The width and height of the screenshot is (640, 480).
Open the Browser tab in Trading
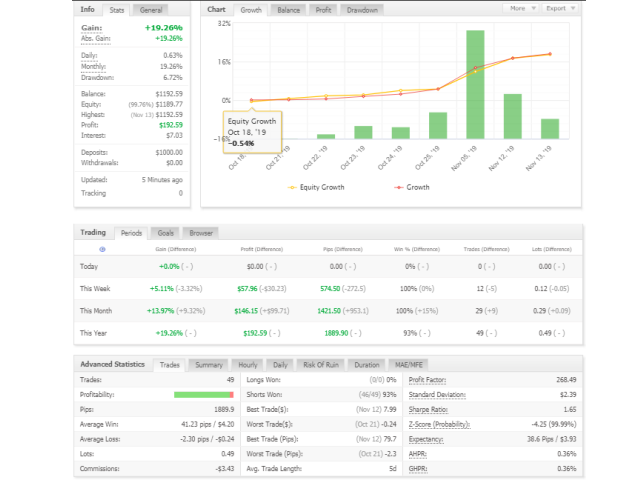pos(201,232)
